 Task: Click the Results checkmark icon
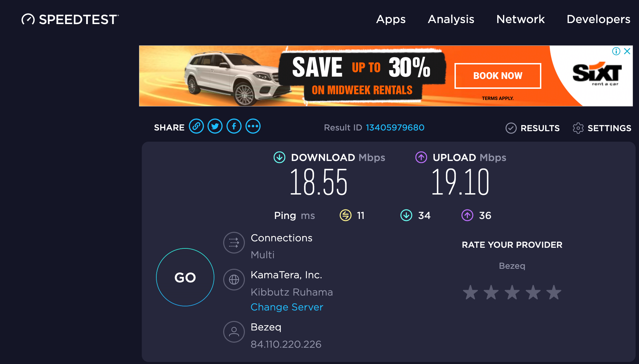tap(511, 128)
